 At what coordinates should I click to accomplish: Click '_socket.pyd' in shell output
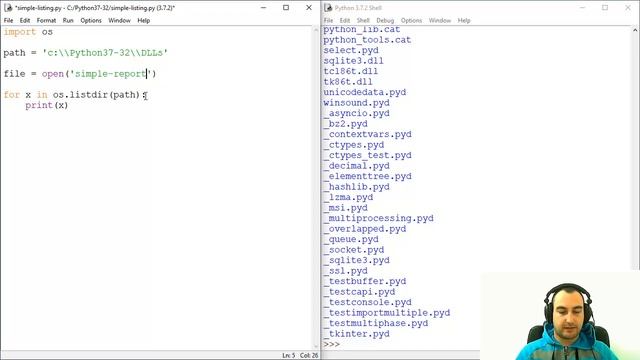click(353, 250)
